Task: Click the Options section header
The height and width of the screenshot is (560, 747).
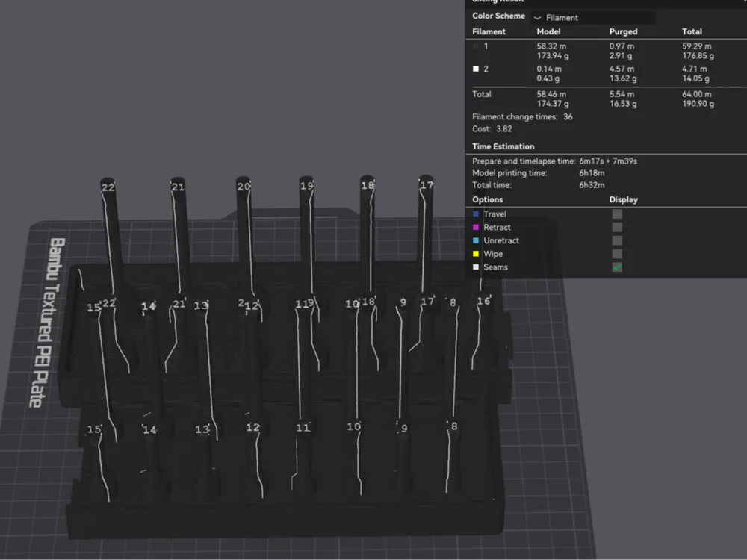Action: (487, 200)
